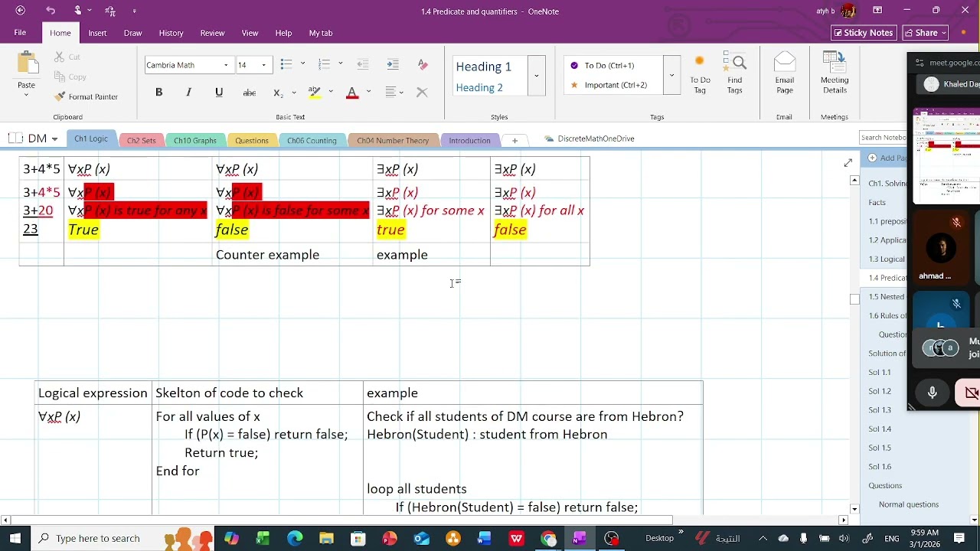Open the bullet list style dropdown arrow
Image resolution: width=980 pixels, height=551 pixels.
[x=302, y=64]
